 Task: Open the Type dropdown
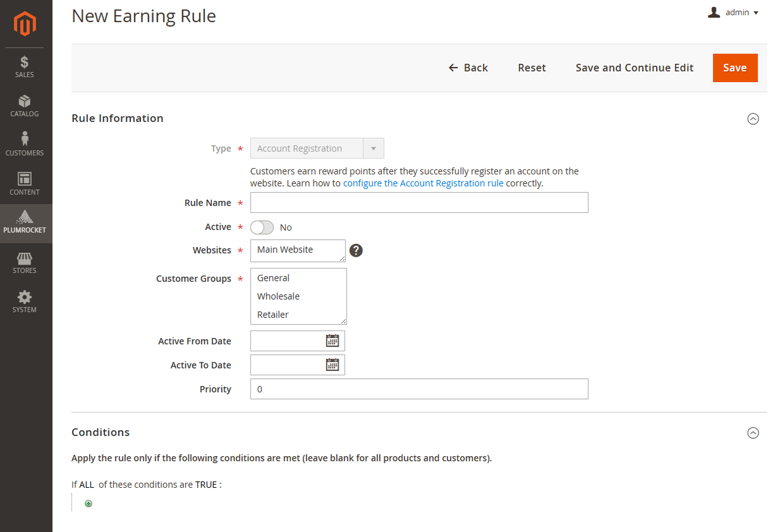coord(317,148)
